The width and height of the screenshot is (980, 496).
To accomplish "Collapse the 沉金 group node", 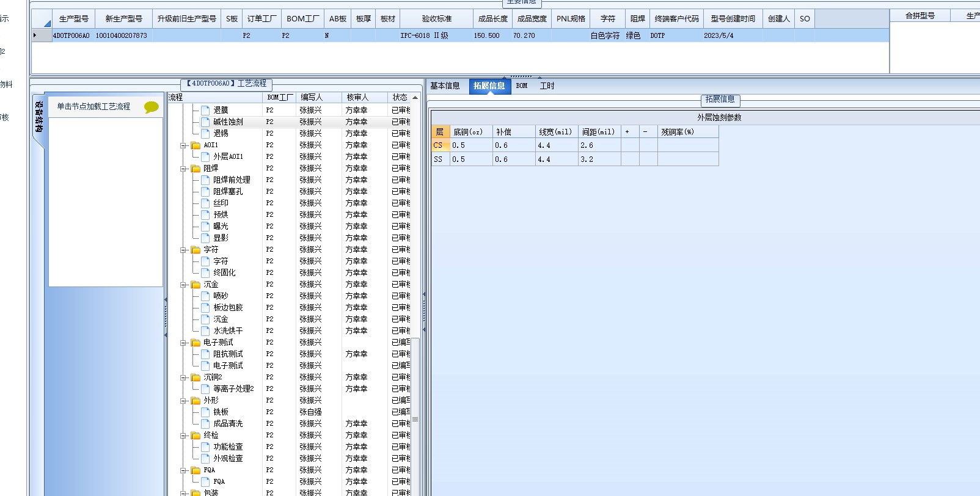I will point(183,285).
